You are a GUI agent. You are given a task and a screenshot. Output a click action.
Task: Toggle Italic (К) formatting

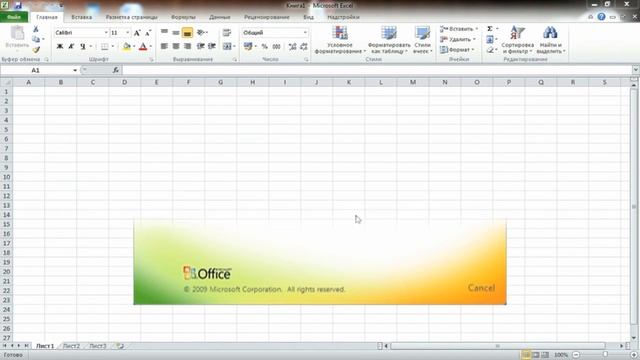click(71, 47)
